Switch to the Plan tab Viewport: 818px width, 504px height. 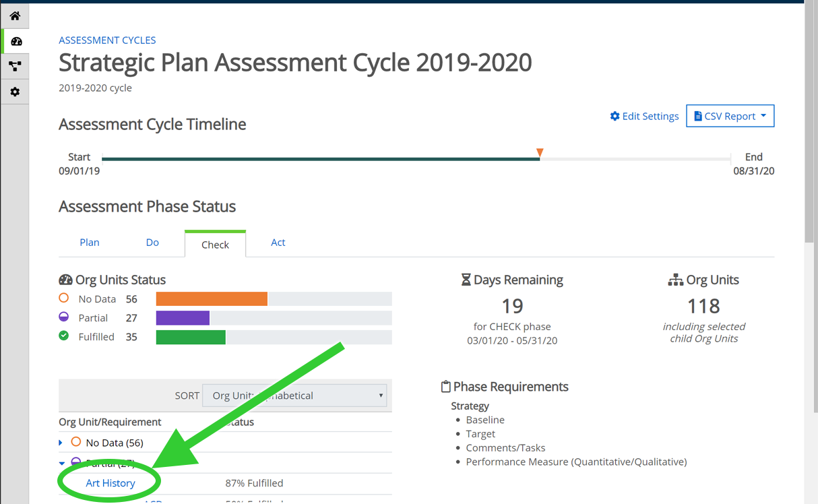[x=89, y=243]
